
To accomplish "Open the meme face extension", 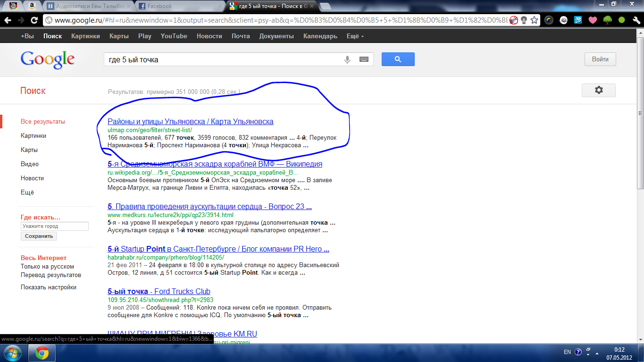I will (x=563, y=20).
